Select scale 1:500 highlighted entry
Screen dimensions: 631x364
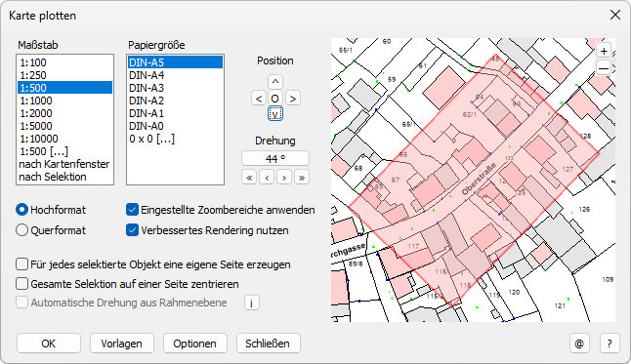[x=64, y=88]
